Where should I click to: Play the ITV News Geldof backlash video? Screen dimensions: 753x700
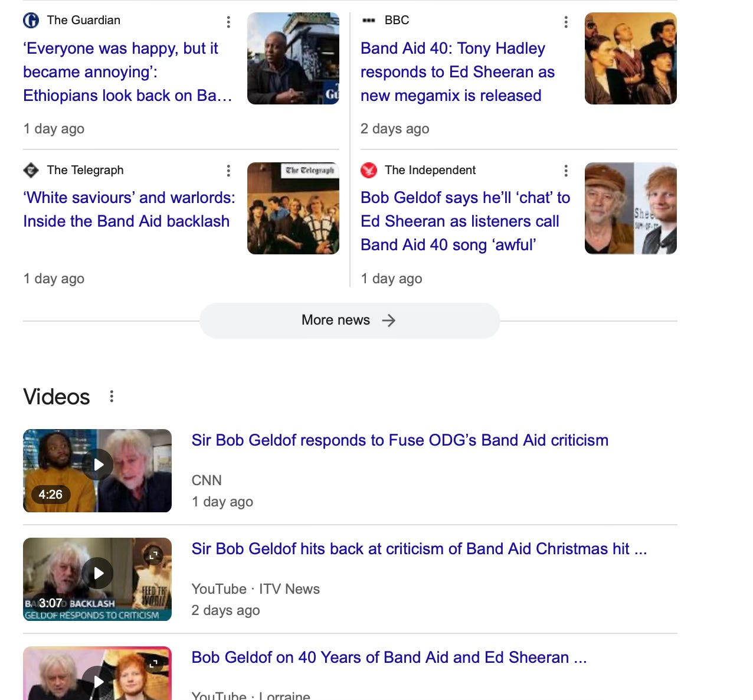pyautogui.click(x=97, y=573)
